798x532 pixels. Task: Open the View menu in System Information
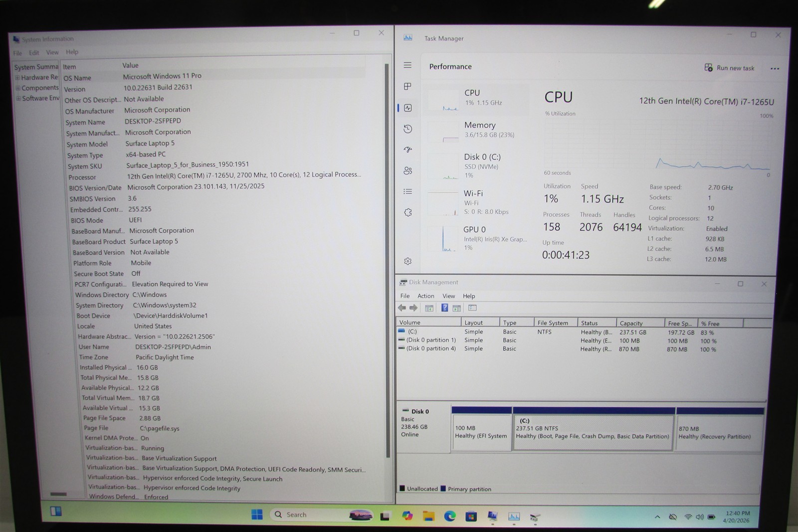pyautogui.click(x=52, y=52)
